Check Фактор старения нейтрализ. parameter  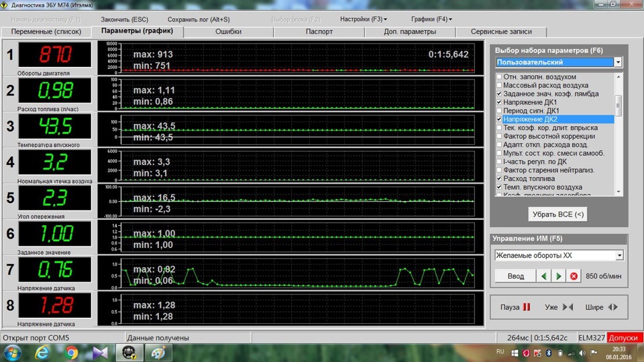[x=499, y=170]
